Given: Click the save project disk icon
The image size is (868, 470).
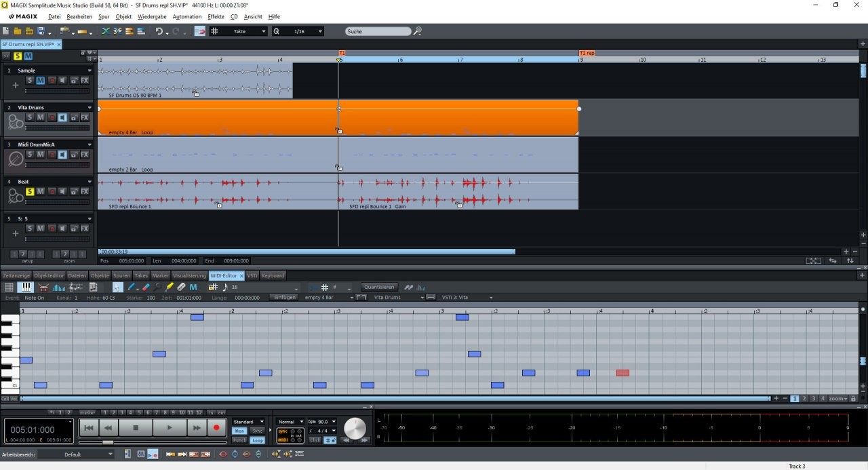Looking at the screenshot, I should (41, 31).
